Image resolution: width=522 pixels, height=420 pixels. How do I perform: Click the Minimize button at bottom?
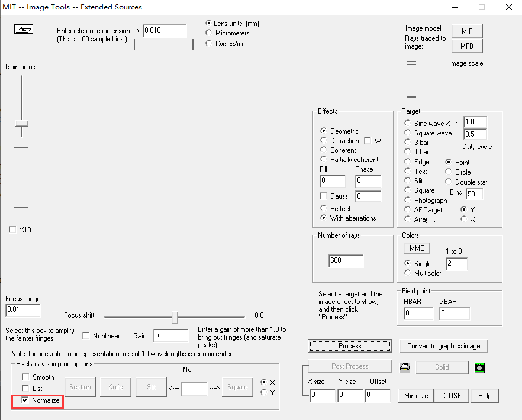(x=416, y=395)
